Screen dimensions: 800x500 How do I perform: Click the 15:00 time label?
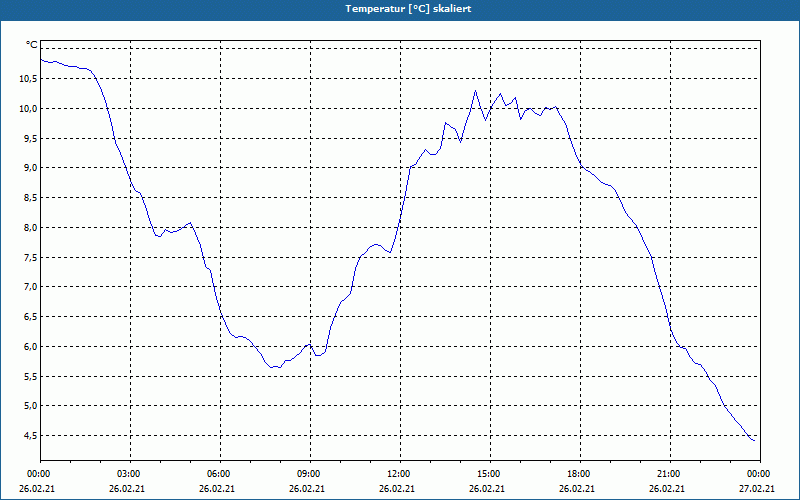coord(490,474)
